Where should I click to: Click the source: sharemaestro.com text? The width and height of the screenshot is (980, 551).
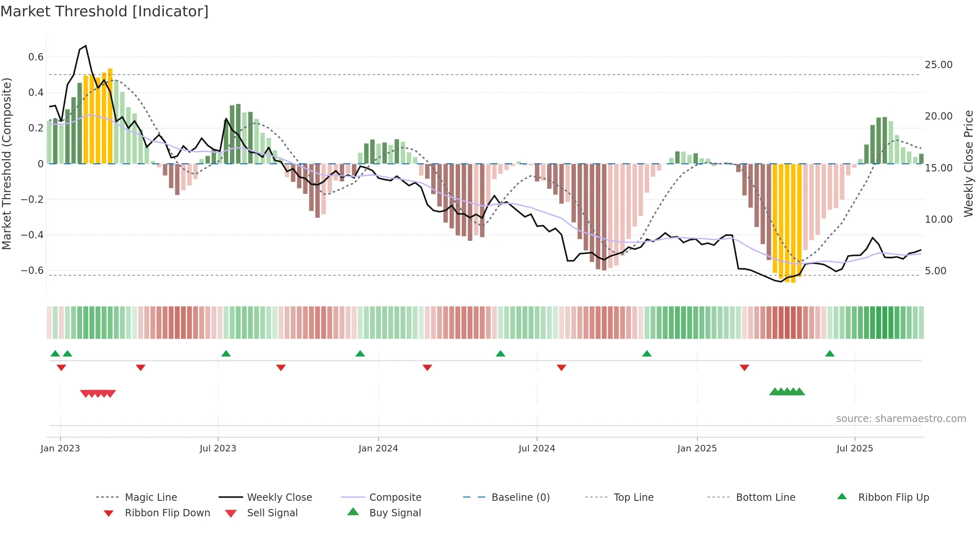[x=901, y=419]
